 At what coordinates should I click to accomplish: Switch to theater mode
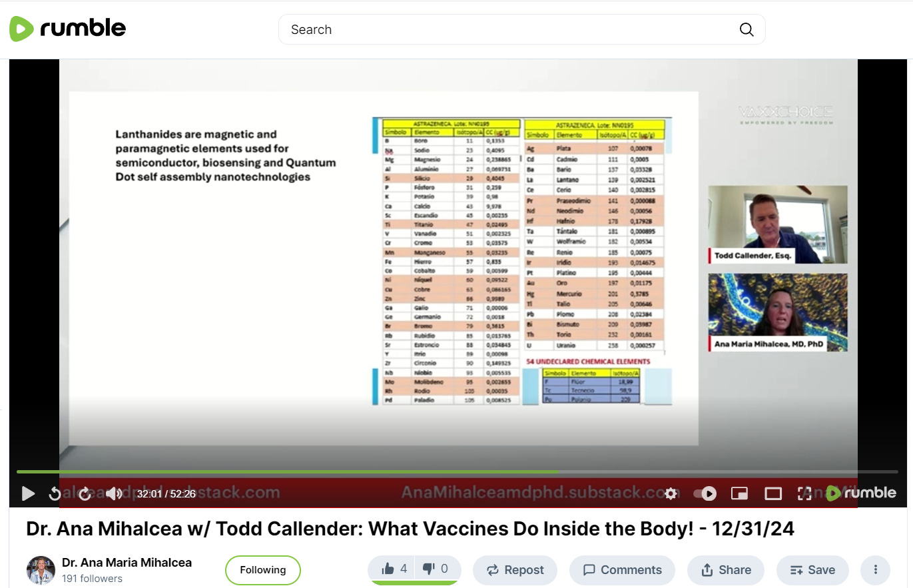click(773, 493)
